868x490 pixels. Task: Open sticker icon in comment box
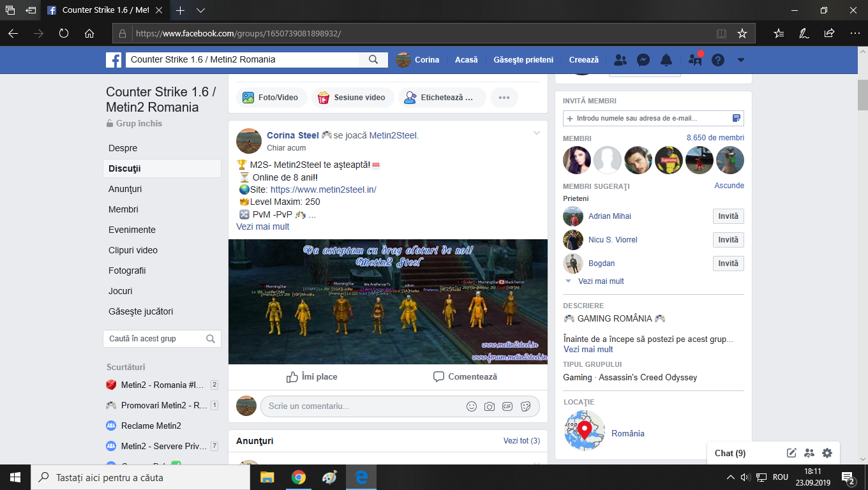coord(525,406)
